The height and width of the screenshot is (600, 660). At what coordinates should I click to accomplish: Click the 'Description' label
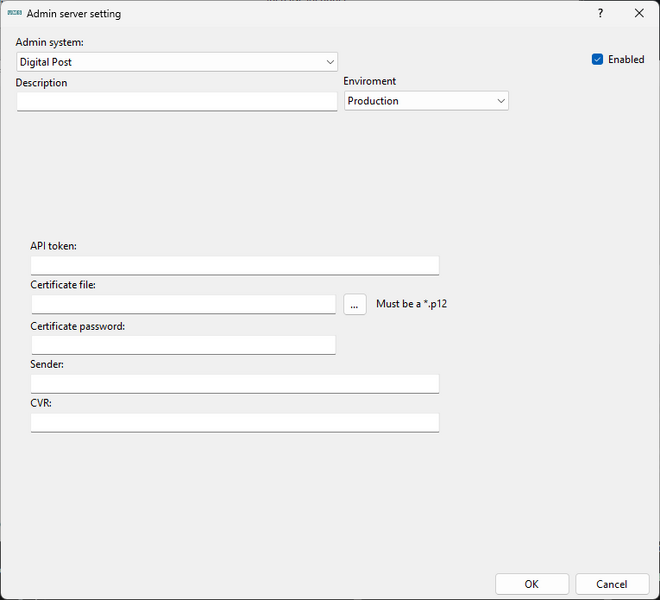[41, 83]
